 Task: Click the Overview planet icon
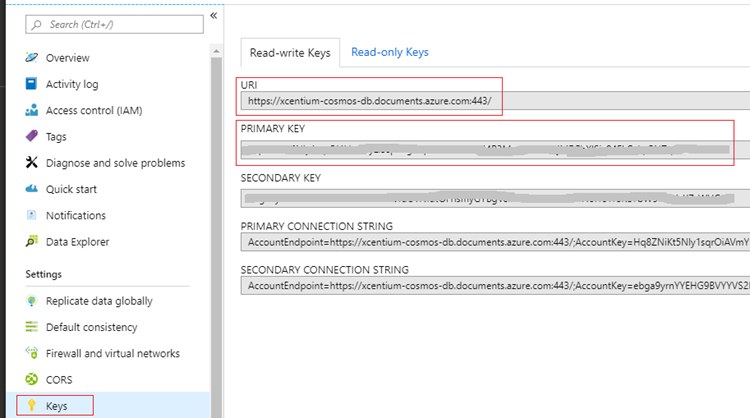(32, 57)
